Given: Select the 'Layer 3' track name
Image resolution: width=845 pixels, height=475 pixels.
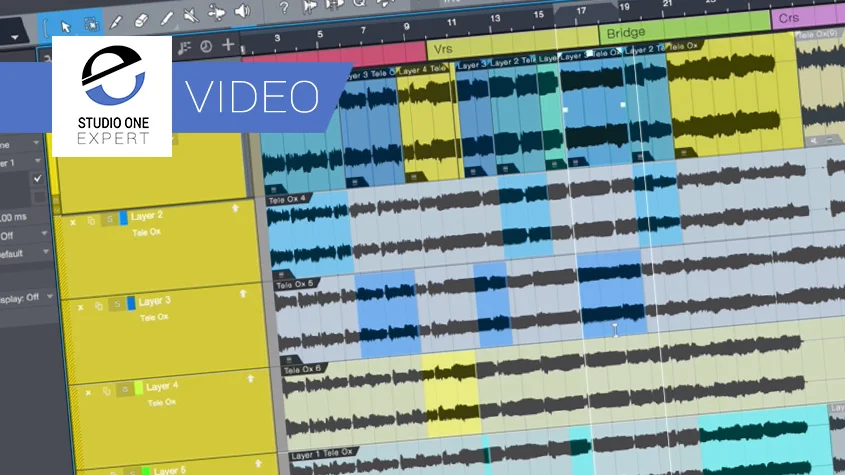Looking at the screenshot, I should (154, 301).
